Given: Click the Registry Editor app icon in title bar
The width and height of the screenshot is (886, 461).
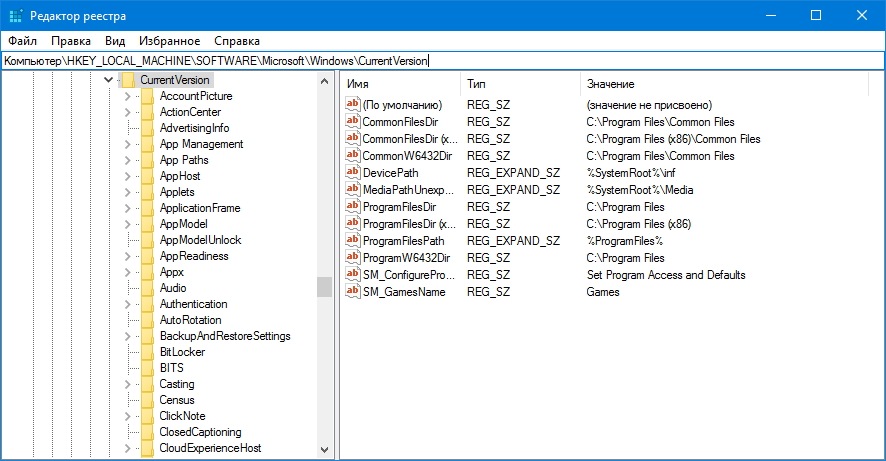Looking at the screenshot, I should tap(15, 16).
